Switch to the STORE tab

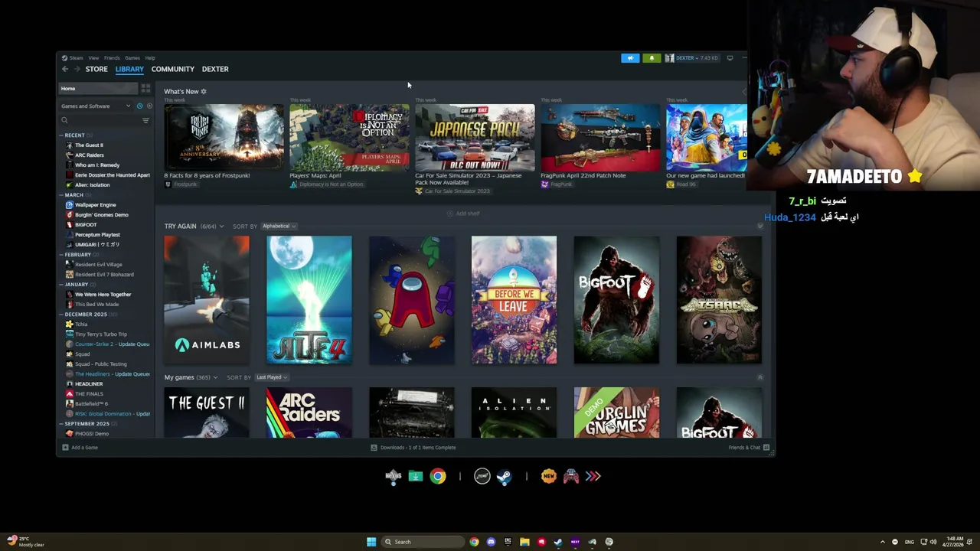point(96,69)
